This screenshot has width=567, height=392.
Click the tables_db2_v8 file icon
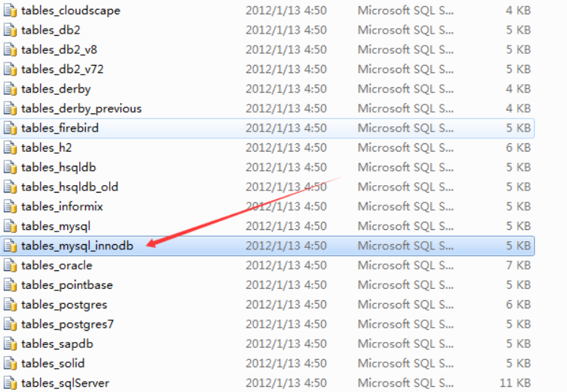tap(10, 49)
